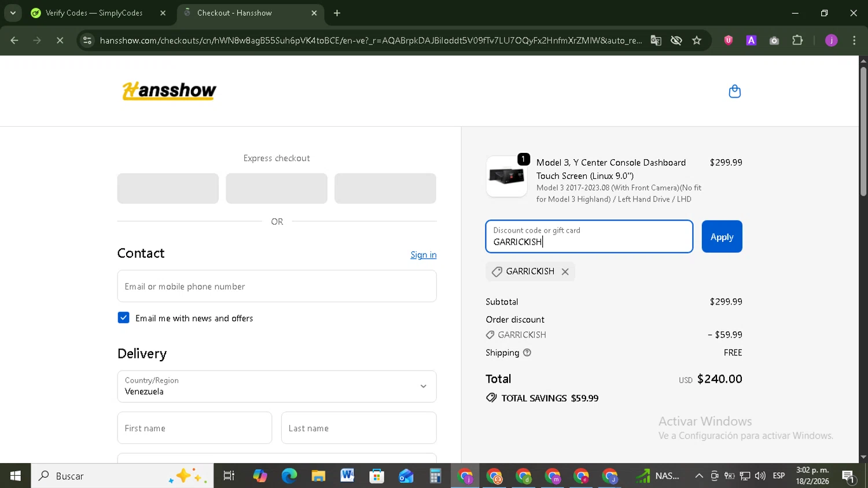Click the middle express checkout button
The image size is (868, 488).
[277, 188]
